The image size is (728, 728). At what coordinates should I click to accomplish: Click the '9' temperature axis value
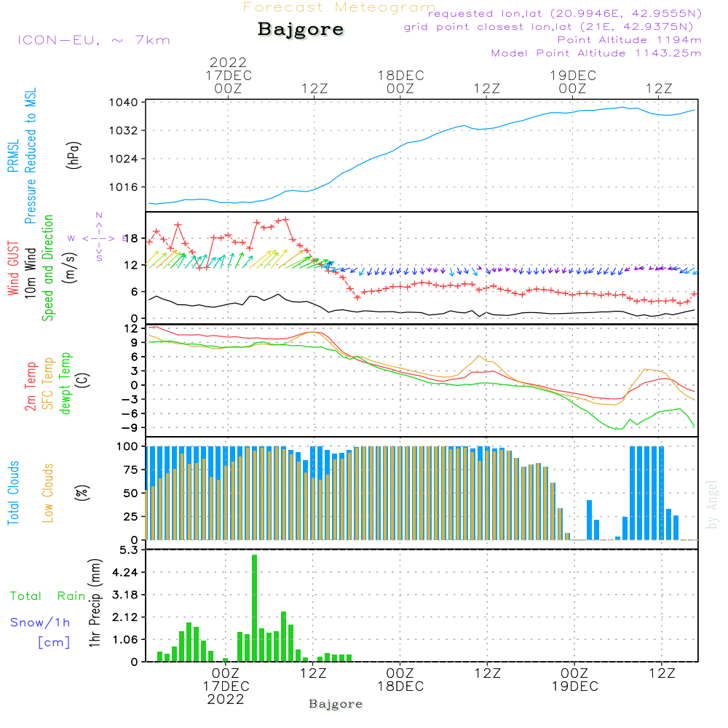[x=135, y=343]
